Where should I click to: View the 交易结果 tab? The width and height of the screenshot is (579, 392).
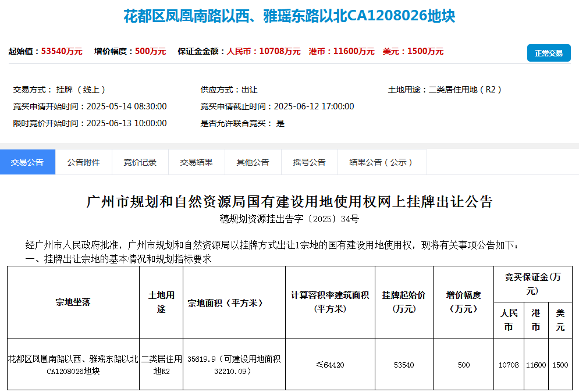[x=196, y=162]
